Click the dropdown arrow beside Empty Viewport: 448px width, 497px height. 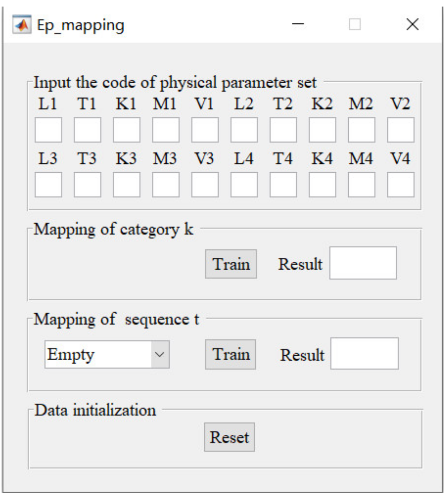click(160, 354)
